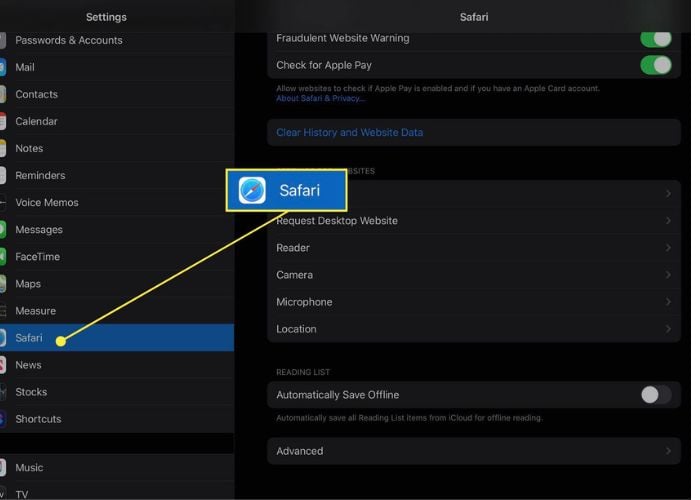Tap Clear History and Website Data
The width and height of the screenshot is (700, 500).
tap(474, 133)
